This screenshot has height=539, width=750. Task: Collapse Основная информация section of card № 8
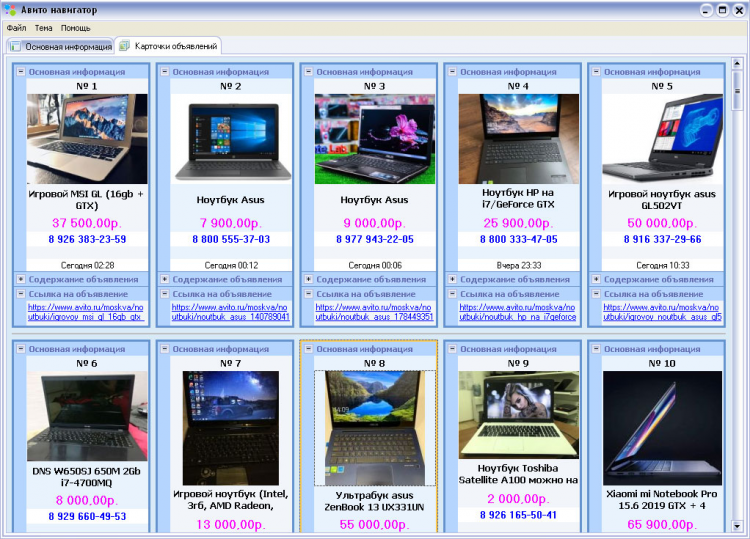click(309, 349)
